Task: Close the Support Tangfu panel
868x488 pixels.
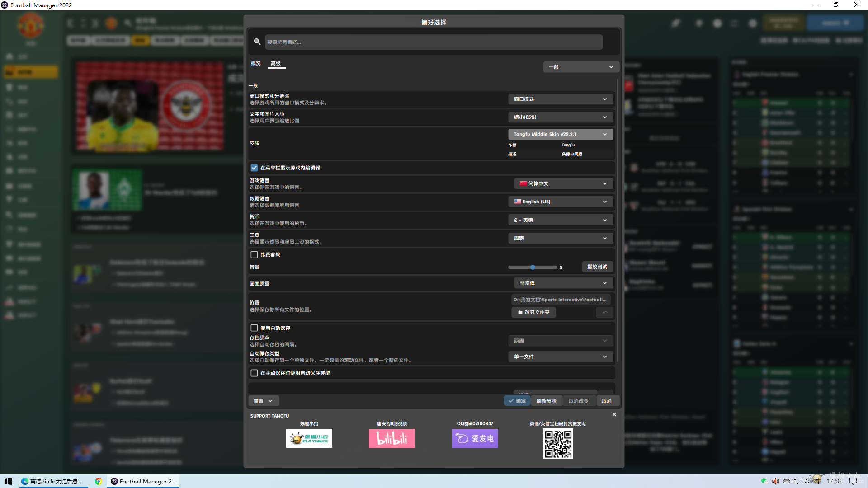Action: 614,414
